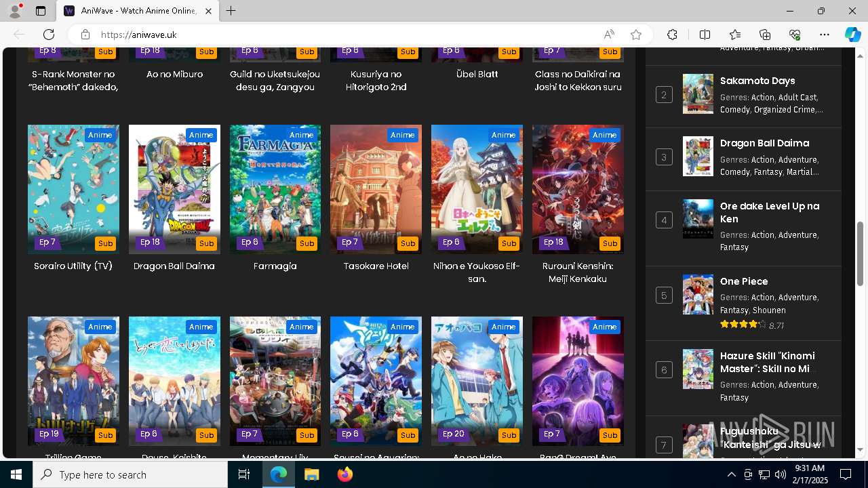Open Ore dake Level Up na Ken
Viewport: 868px width, 488px height.
(770, 212)
